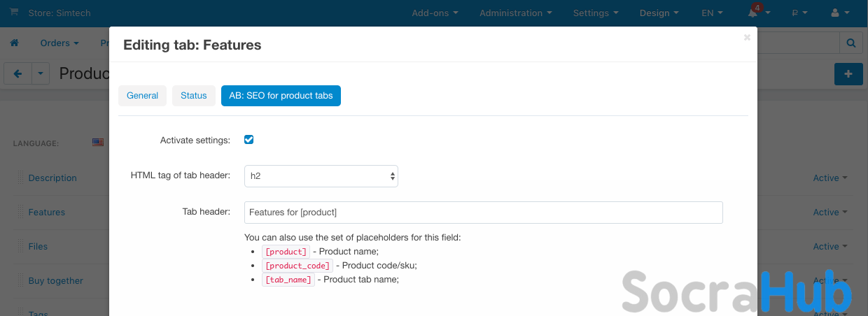Click the home icon in navigation bar
This screenshot has width=868, height=316.
click(14, 43)
